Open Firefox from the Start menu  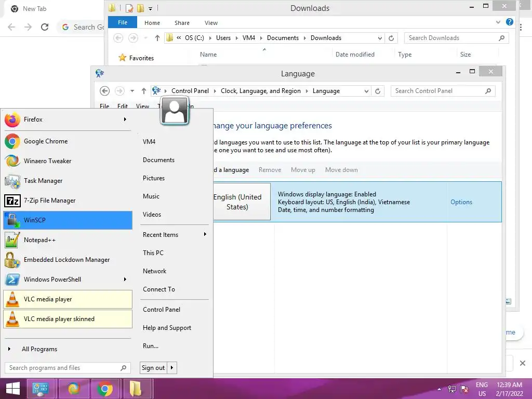click(68, 119)
